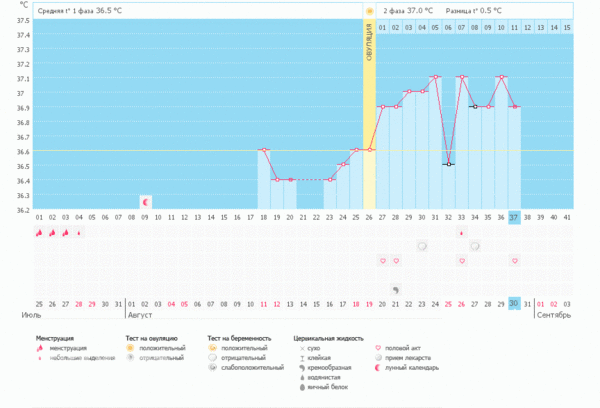Click the 'Сентябрь' month label

(553, 315)
